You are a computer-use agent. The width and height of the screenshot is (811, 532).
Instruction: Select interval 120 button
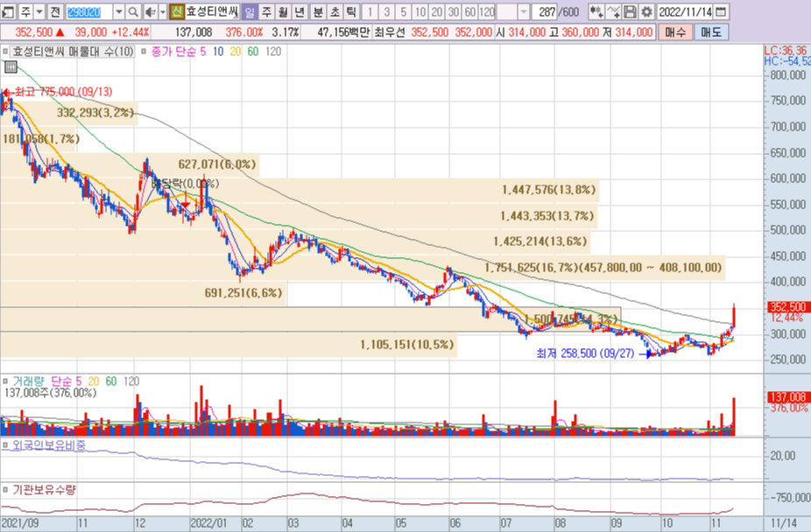tap(487, 11)
